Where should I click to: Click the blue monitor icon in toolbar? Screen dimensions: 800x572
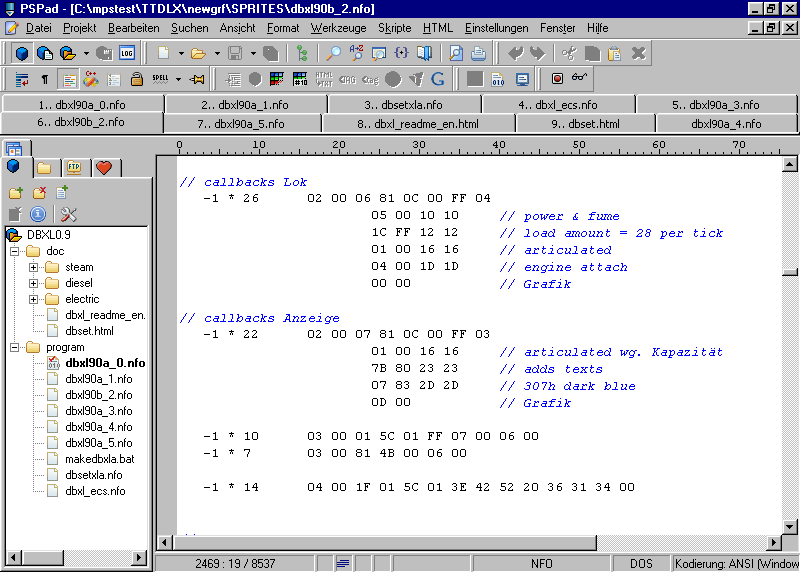(522, 79)
